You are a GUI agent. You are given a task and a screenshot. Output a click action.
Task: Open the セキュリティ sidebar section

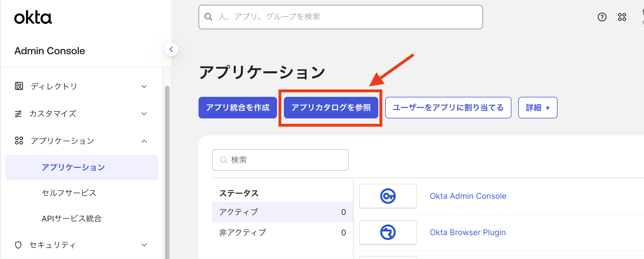82,245
